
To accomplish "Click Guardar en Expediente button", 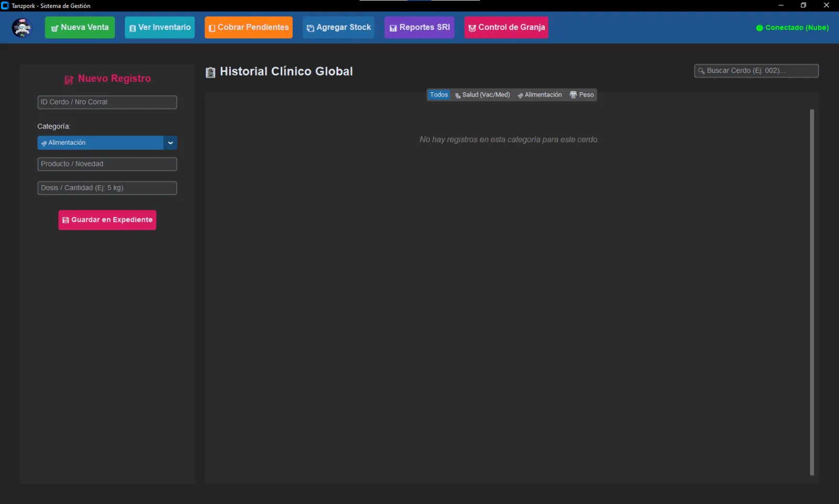I will (107, 220).
